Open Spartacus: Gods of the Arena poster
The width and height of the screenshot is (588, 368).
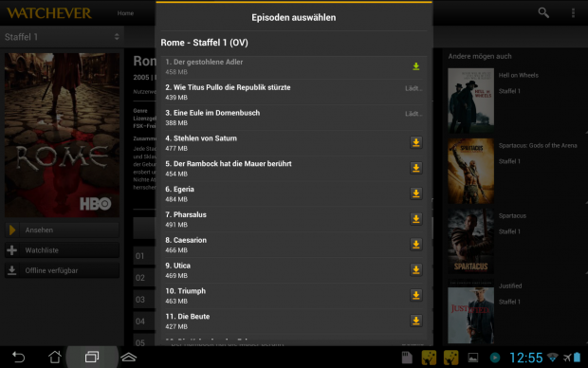[x=470, y=171]
